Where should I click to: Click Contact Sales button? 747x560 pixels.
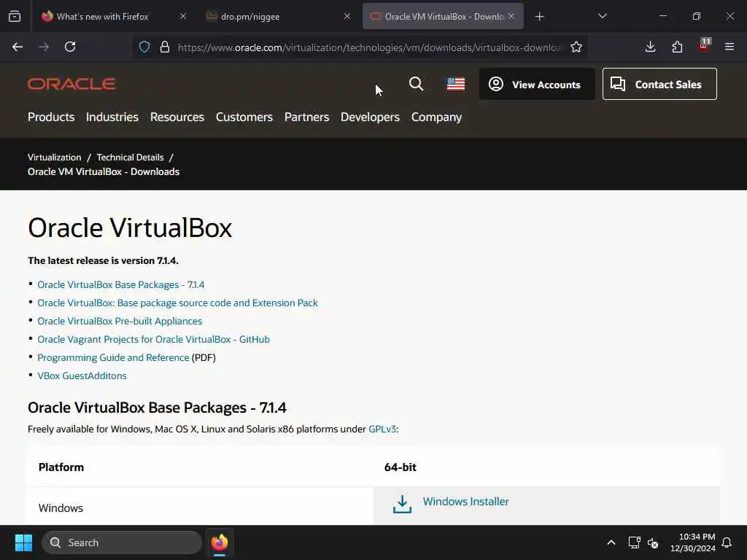[659, 85]
